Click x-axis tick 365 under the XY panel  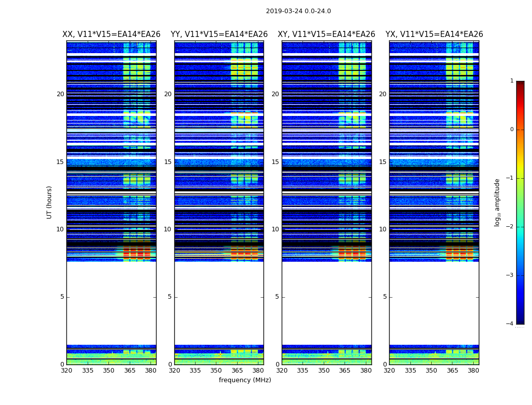(345, 370)
